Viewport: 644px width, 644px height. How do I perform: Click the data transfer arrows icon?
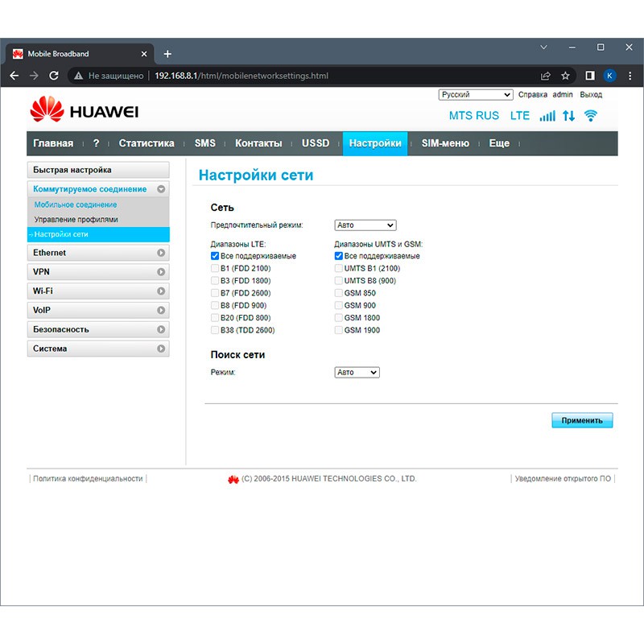[x=569, y=116]
